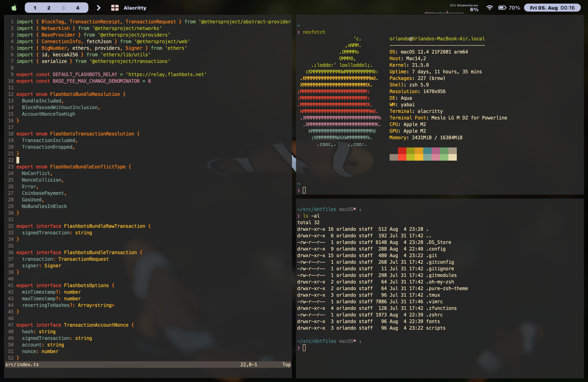
Task: Click keccak256 in the line 6 import
Action: point(65,55)
